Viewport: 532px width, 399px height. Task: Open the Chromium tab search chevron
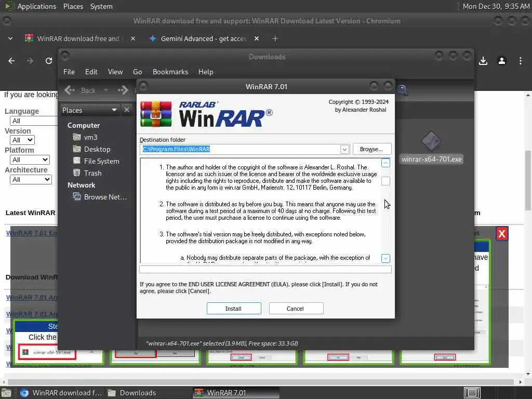point(10,38)
